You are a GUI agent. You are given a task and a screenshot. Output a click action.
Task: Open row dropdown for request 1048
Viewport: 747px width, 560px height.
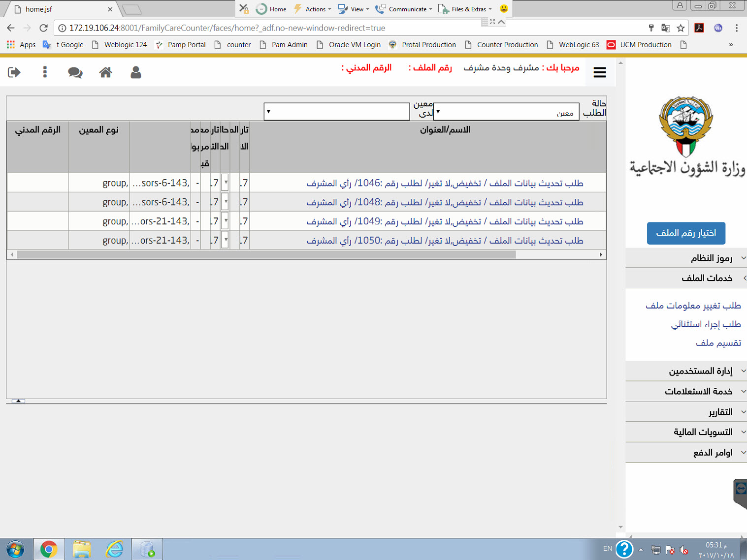(x=225, y=202)
